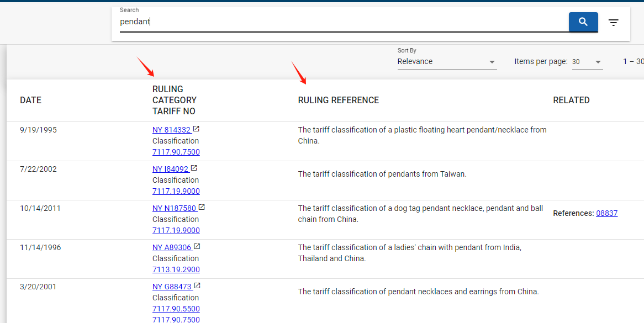Click the dog tag pendant necklace description

point(420,214)
